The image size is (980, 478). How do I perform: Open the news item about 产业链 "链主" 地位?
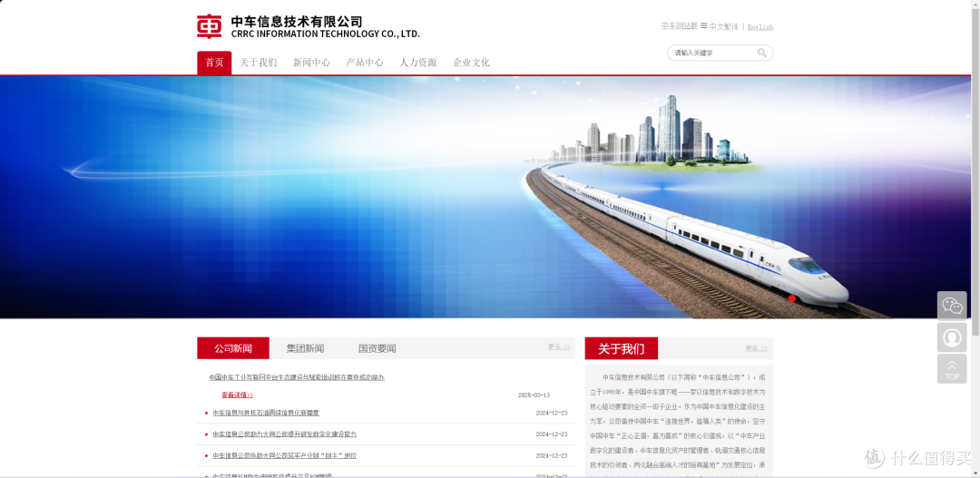coord(284,455)
